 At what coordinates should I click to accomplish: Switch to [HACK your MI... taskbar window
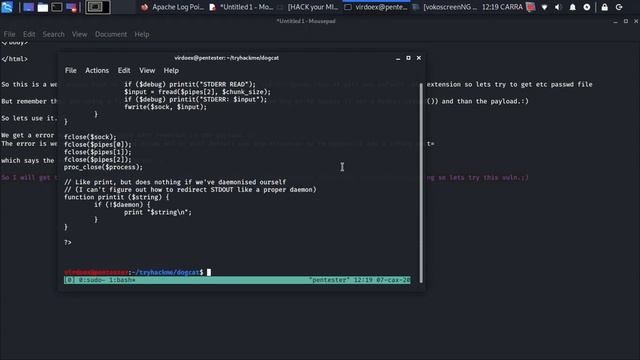308,7
